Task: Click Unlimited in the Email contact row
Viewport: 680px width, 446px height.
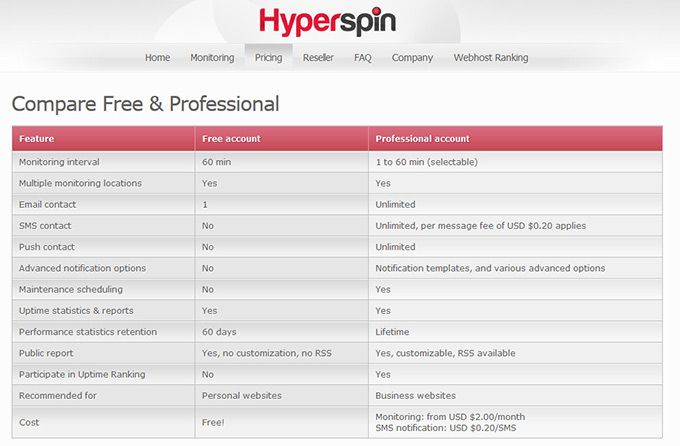Action: tap(395, 204)
